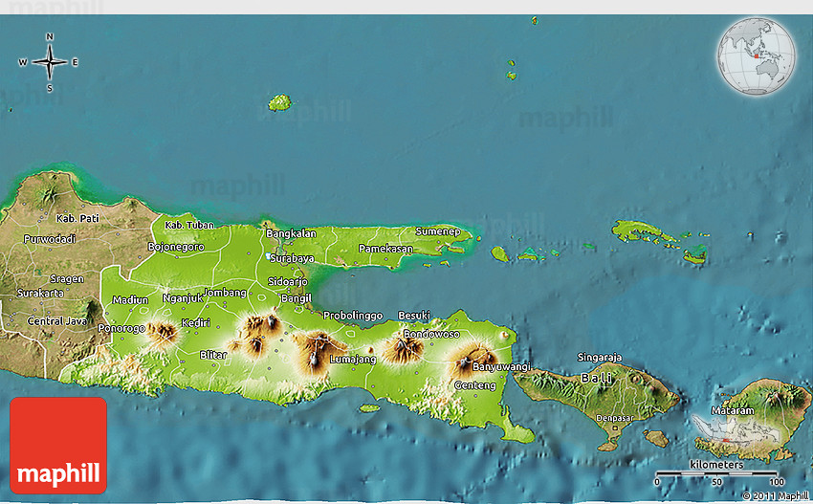The image size is (813, 504).
Task: Select the Surabaya city label
Action: pos(292,258)
